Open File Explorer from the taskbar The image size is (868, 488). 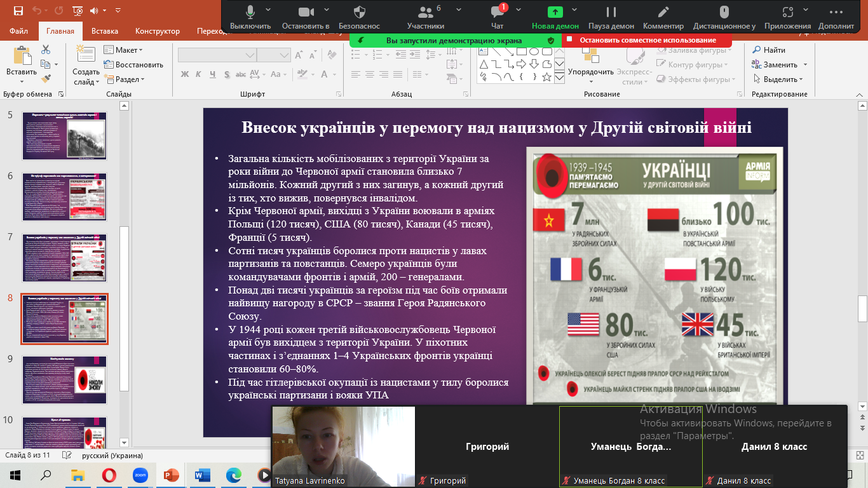pyautogui.click(x=78, y=475)
